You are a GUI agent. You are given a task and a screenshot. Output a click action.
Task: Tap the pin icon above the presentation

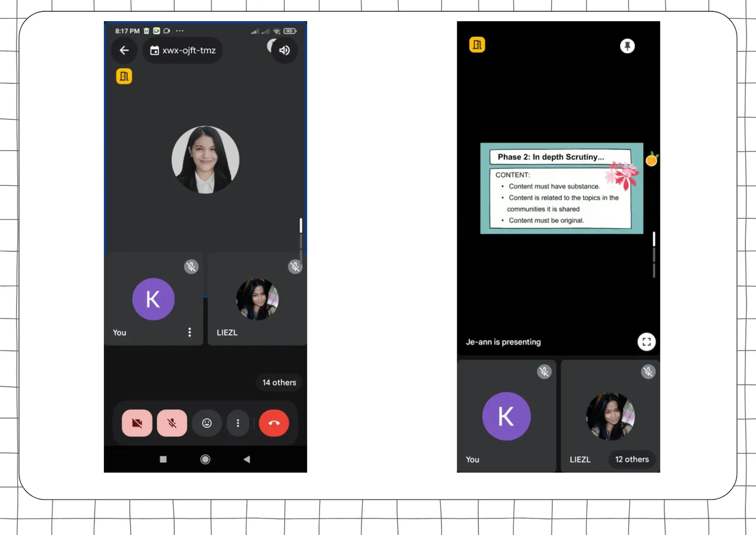tap(627, 46)
